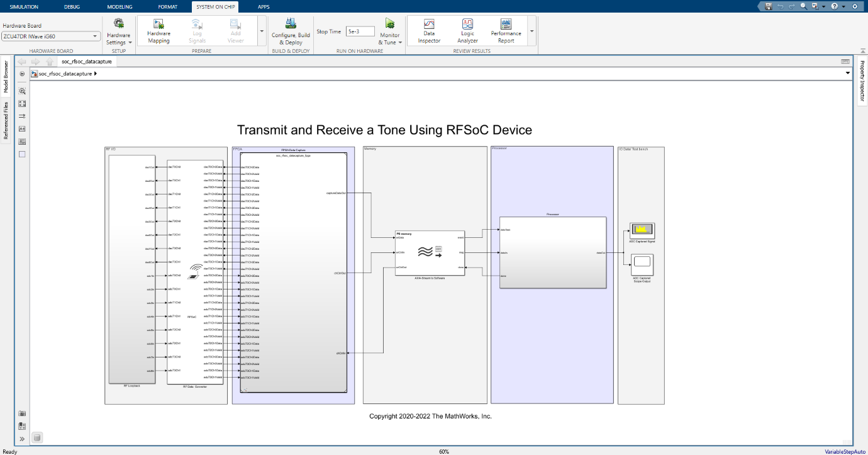Select the Zoom tool in the palette
This screenshot has width=868, height=455.
pyautogui.click(x=22, y=91)
